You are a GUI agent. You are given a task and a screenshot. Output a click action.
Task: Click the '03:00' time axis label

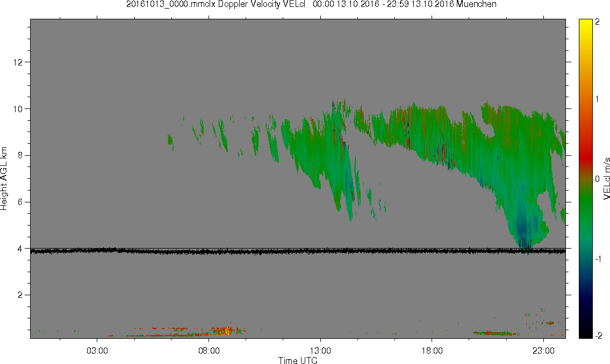click(x=97, y=351)
